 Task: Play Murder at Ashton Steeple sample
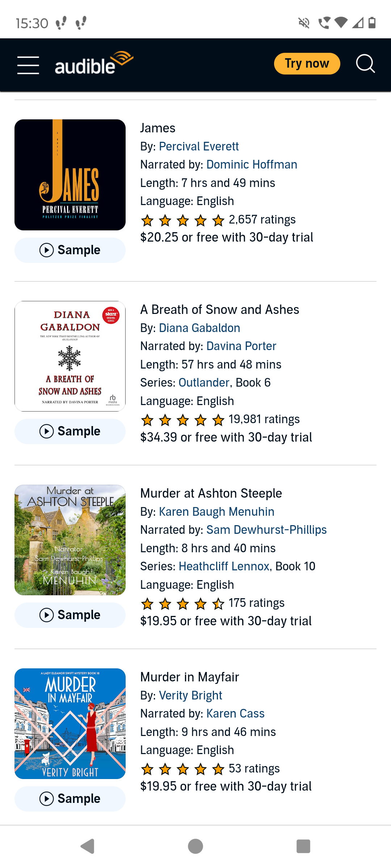coord(70,615)
